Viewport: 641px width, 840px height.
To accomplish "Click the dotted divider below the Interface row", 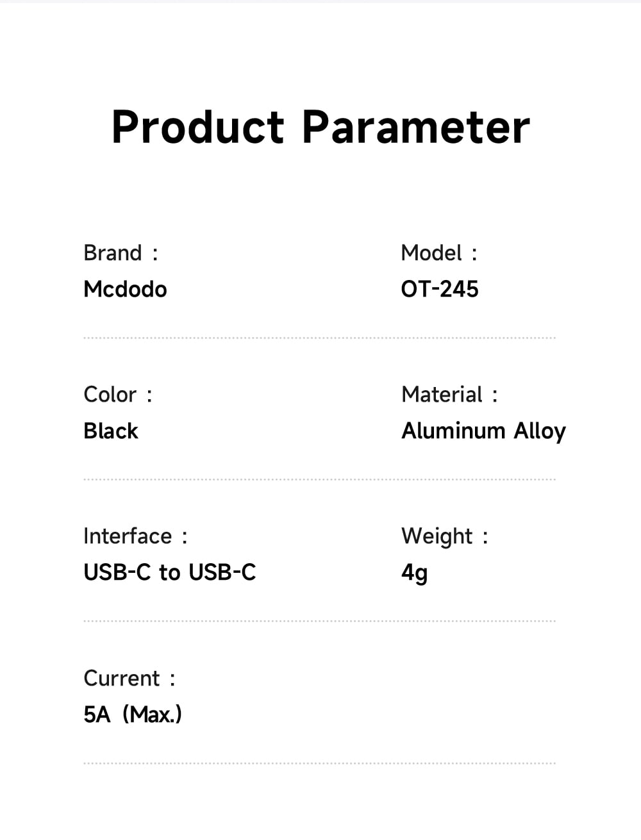I will 319,621.
